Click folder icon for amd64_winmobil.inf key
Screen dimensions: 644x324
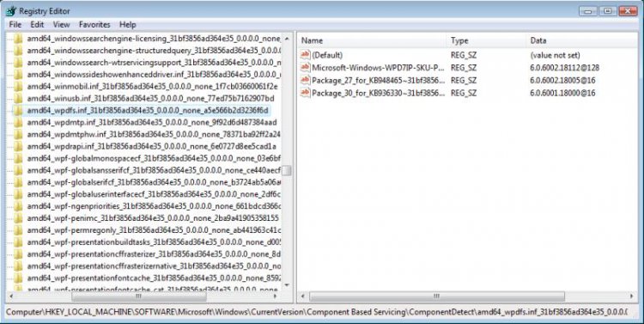click(x=18, y=87)
